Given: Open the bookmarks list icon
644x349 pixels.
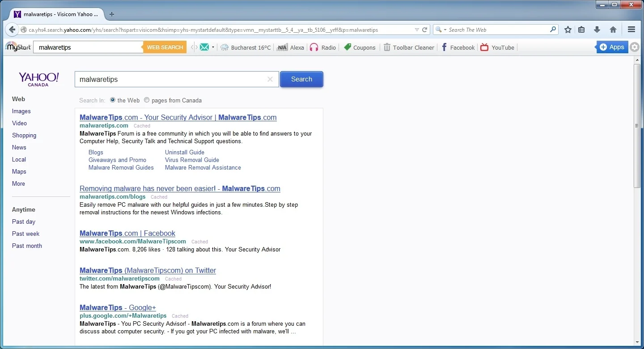Looking at the screenshot, I should tap(581, 30).
